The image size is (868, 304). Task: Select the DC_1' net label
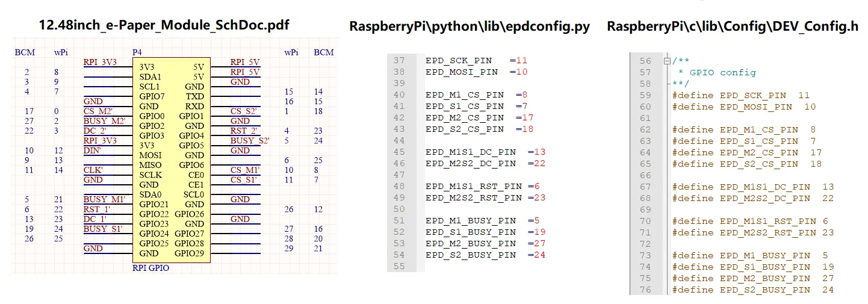[x=95, y=219]
